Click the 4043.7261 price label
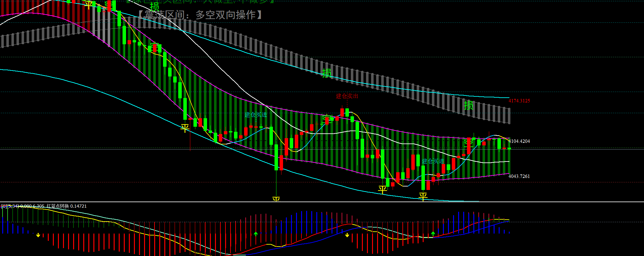This screenshot has width=644, height=256. point(519,176)
